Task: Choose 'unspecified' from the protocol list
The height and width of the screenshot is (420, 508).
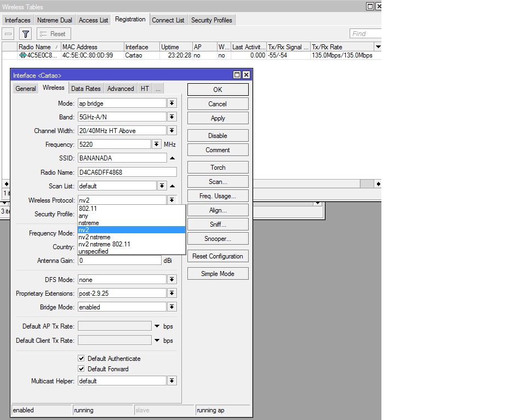Action: pos(132,251)
